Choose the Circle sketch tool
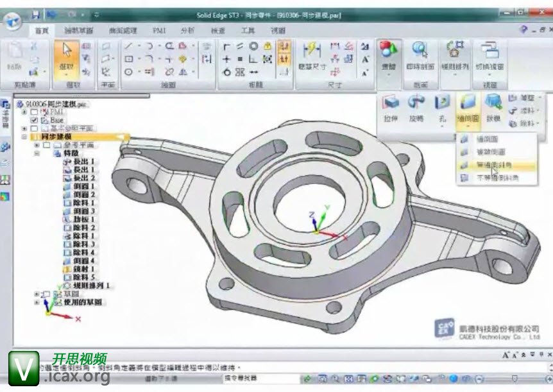553x392 pixels. 129,72
